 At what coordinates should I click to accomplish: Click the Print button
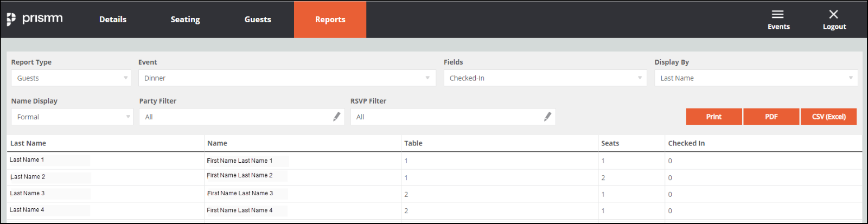[714, 117]
